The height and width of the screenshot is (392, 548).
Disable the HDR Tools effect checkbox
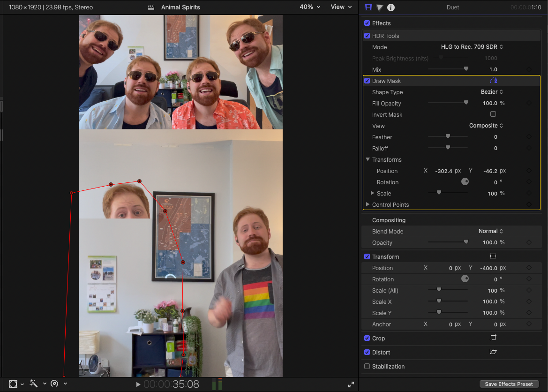(367, 36)
